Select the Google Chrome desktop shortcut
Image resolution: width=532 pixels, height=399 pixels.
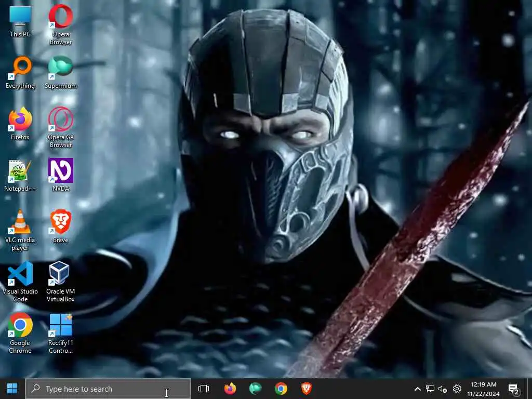pyautogui.click(x=20, y=334)
